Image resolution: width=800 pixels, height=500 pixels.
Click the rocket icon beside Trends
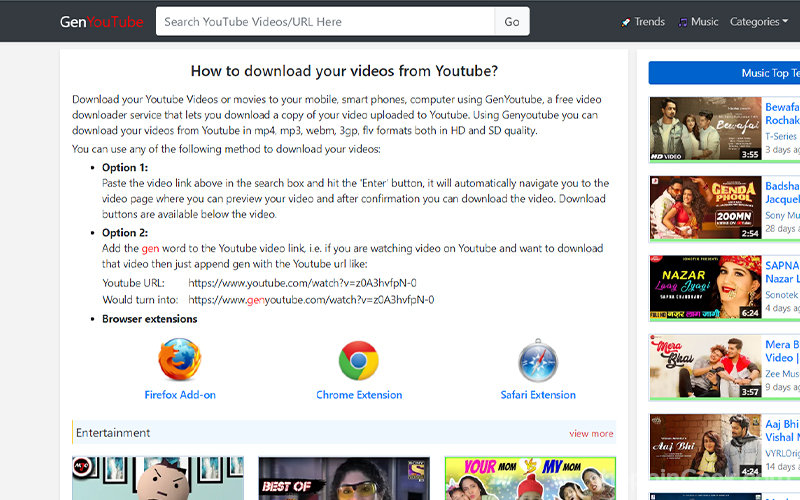tap(626, 22)
